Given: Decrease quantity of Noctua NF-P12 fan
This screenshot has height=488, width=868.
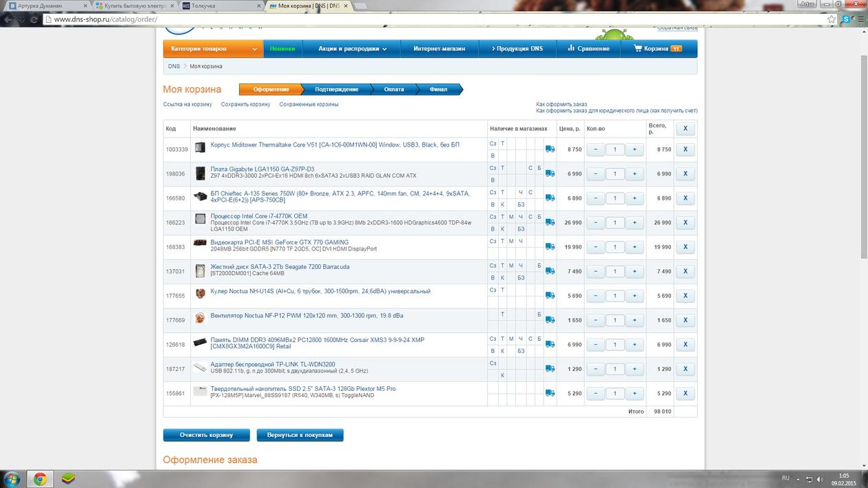Looking at the screenshot, I should coord(596,320).
